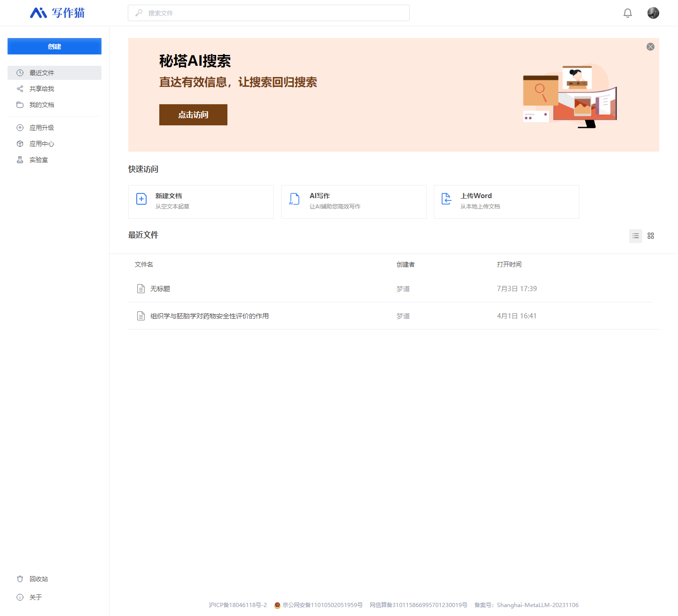Click 梦道 creator in 无标题 row
The height and width of the screenshot is (616, 678).
click(403, 289)
